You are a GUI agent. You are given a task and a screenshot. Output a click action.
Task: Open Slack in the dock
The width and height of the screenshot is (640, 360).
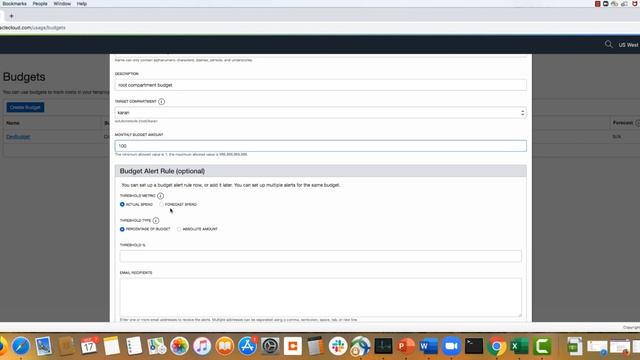click(338, 346)
